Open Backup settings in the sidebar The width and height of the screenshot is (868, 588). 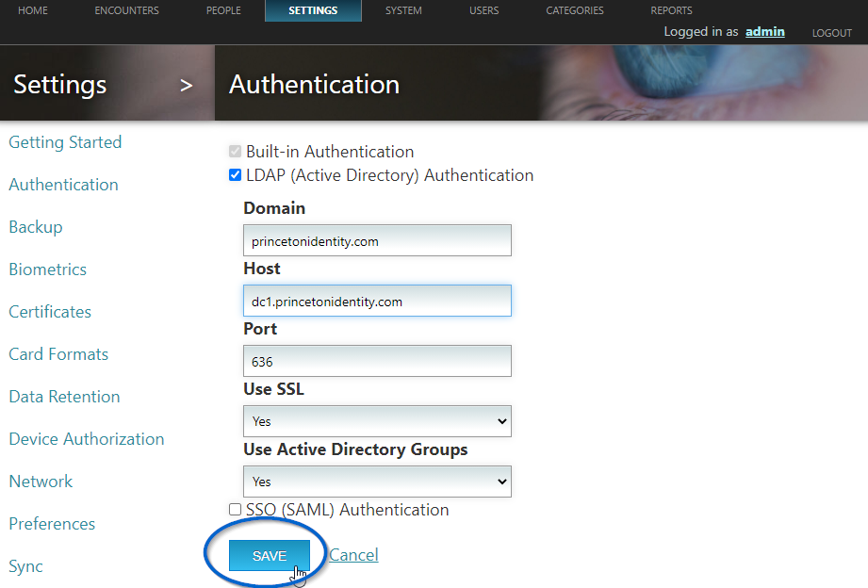[36, 227]
